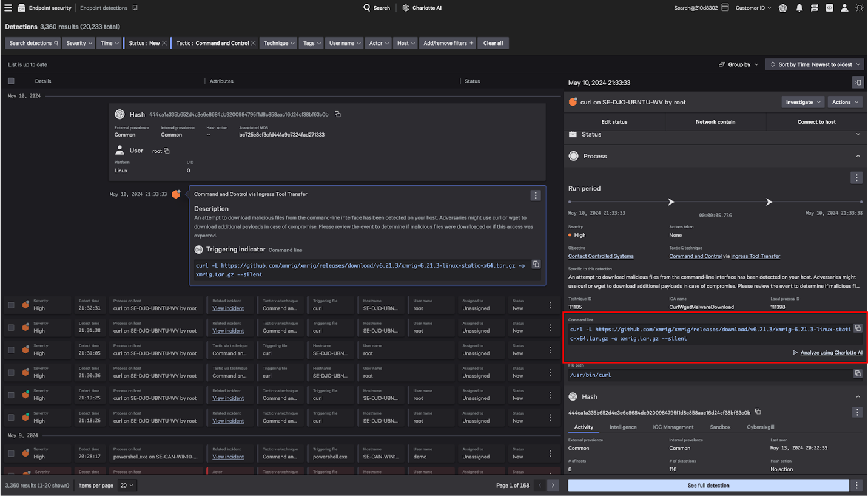The image size is (868, 496).
Task: Click Analyze using Charlotte AI
Action: tap(827, 353)
